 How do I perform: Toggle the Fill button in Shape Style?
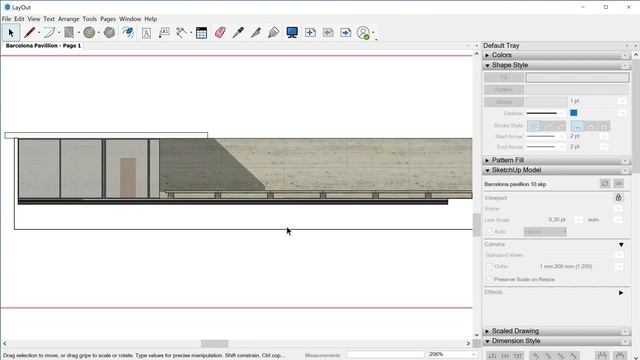pyautogui.click(x=504, y=78)
